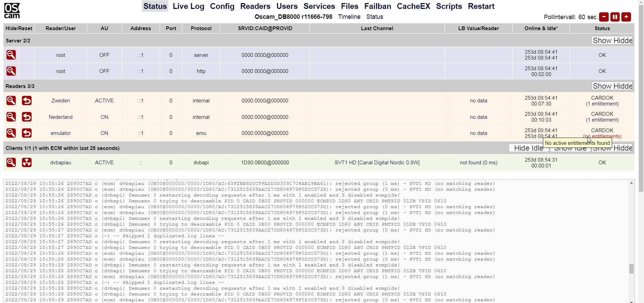This screenshot has width=644, height=303.
Task: Show hidden entries in Server section
Action: [x=612, y=40]
